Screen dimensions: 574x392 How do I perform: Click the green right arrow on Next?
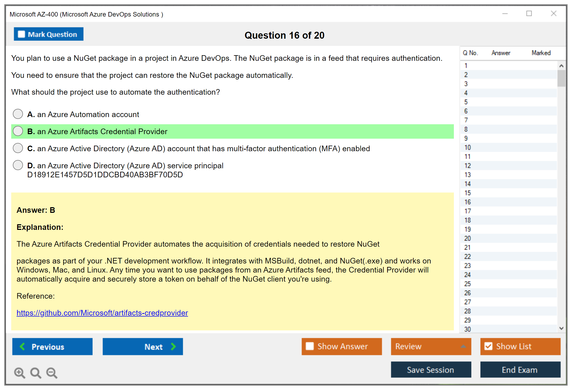point(173,346)
